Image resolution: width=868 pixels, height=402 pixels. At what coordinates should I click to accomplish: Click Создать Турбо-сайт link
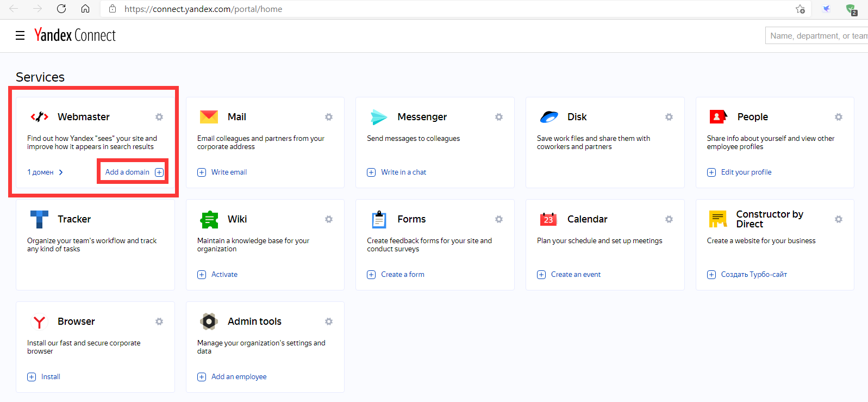(747, 274)
